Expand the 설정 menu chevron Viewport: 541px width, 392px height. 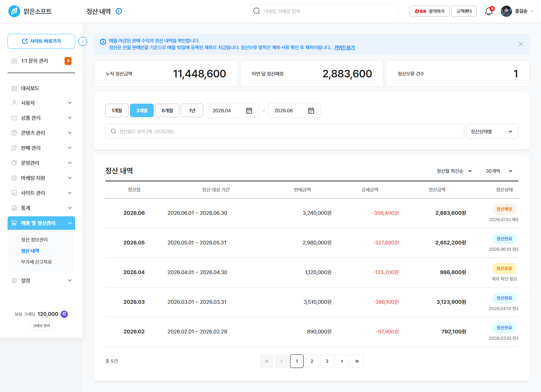(x=70, y=280)
